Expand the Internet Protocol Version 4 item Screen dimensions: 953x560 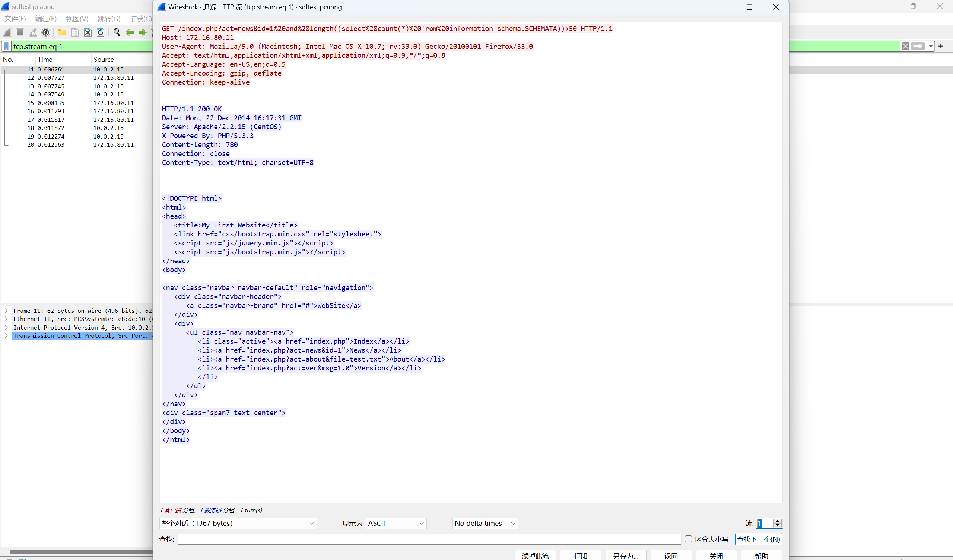coord(6,327)
